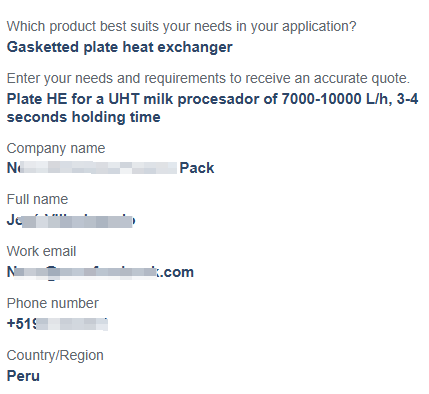Viewport: 429px width, 394px height.
Task: Click the '.com' part of the email
Action: (175, 273)
